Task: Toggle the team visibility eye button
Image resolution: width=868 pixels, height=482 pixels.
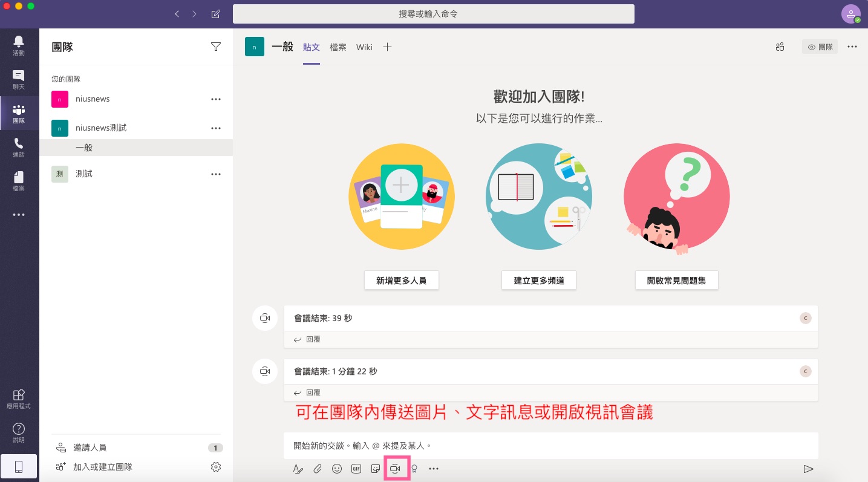Action: 820,47
